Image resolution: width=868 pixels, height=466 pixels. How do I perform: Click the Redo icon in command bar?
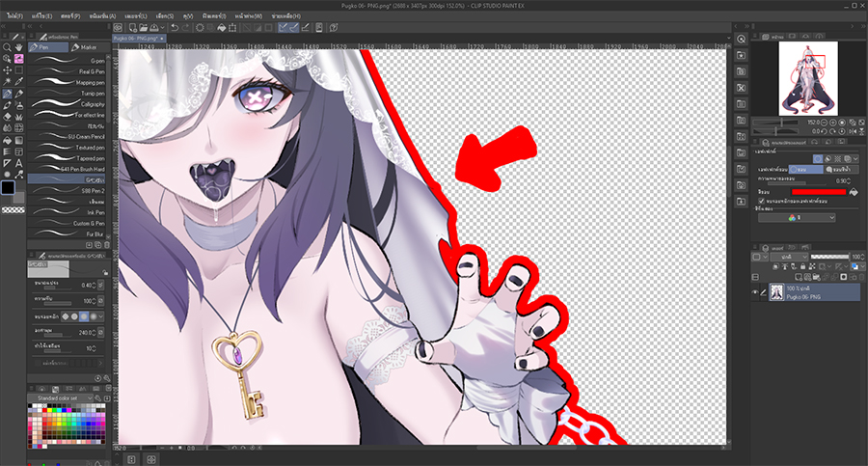coord(185,28)
